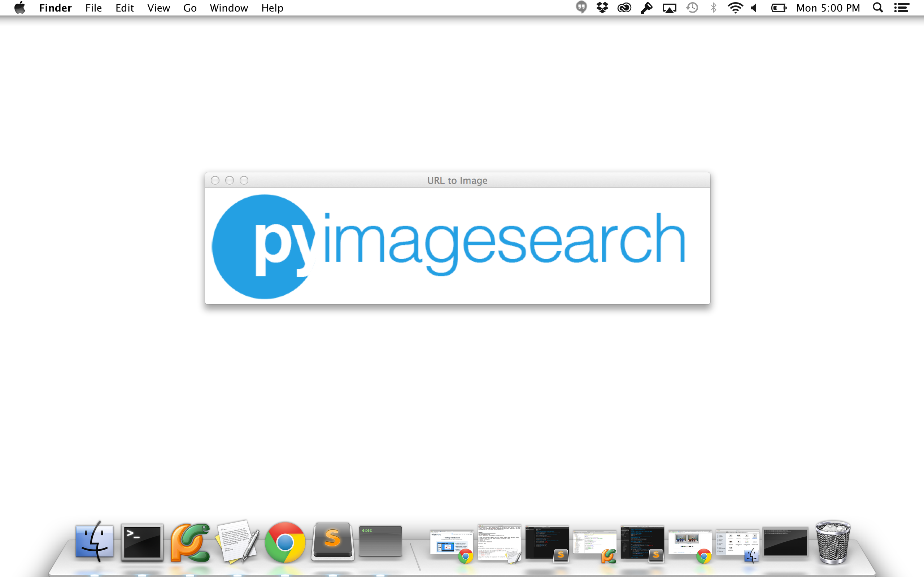This screenshot has width=924, height=577.
Task: Open the Creative Cloud status icon
Action: pos(624,8)
